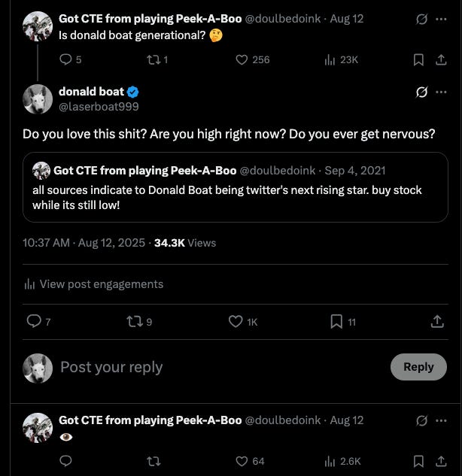This screenshot has width=462, height=476.
Task: Like the top post with 256 likes
Action: point(242,60)
